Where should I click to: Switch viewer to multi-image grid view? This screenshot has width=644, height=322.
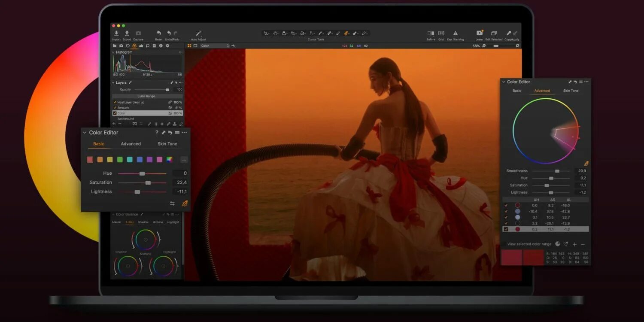pos(189,46)
